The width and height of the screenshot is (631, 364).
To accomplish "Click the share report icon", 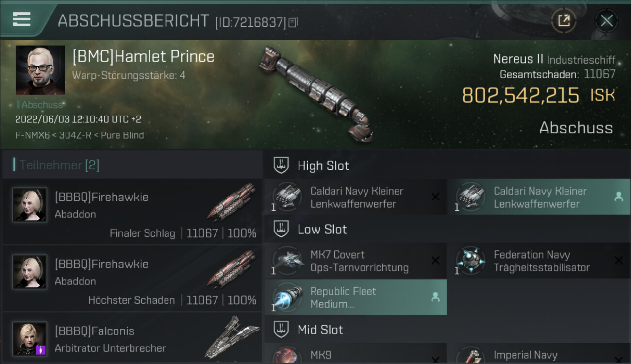I will 564,20.
